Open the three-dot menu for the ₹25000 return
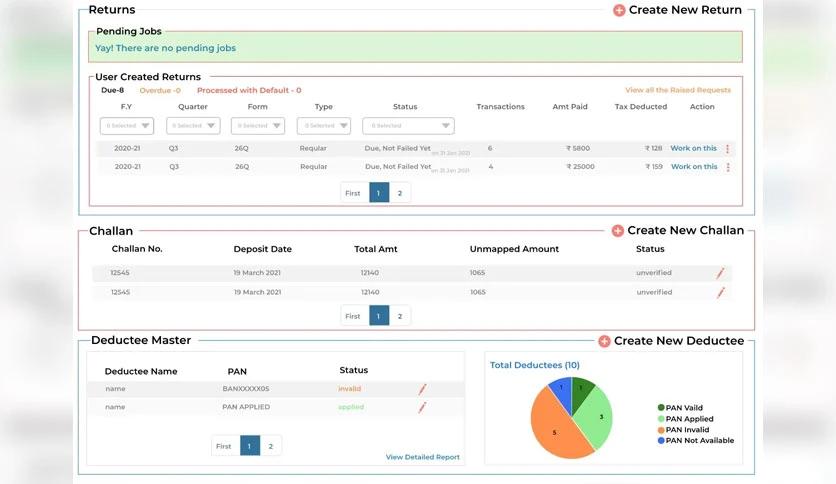The width and height of the screenshot is (836, 484). (x=728, y=167)
